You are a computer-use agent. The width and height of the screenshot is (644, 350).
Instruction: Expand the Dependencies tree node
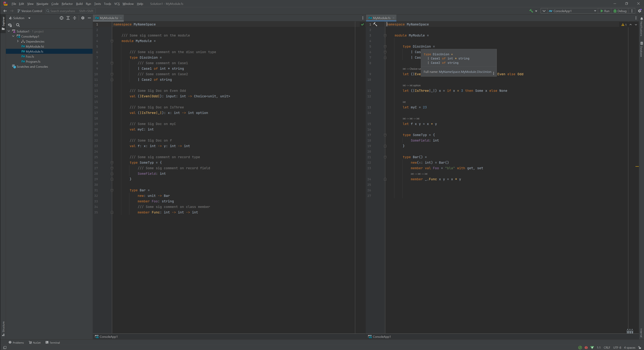pos(18,41)
